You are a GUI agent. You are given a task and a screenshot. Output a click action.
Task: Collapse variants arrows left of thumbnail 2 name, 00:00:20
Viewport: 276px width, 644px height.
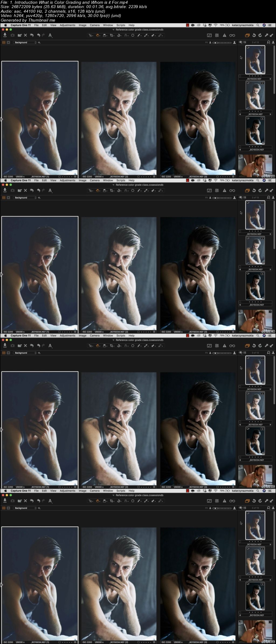click(x=240, y=114)
